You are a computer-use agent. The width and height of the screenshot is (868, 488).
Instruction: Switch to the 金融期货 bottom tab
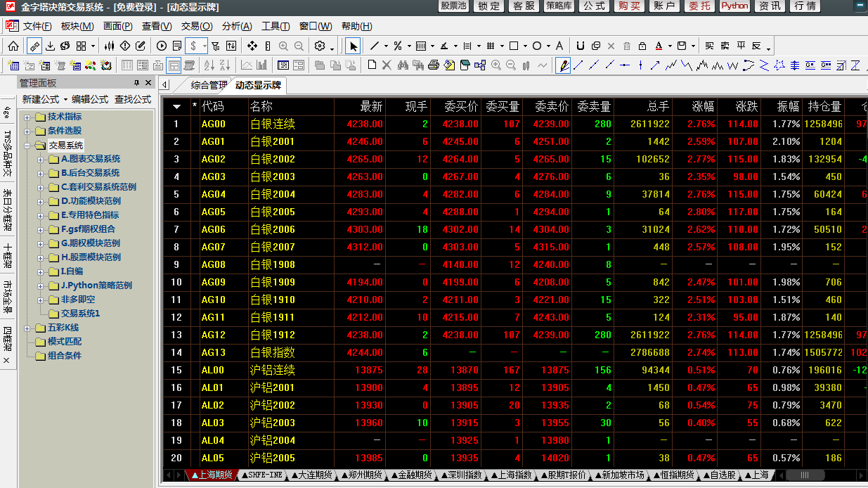point(411,475)
